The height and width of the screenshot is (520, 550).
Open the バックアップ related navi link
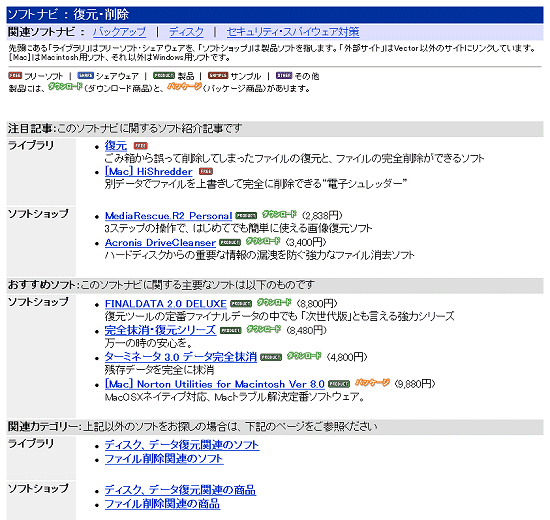coord(119,32)
